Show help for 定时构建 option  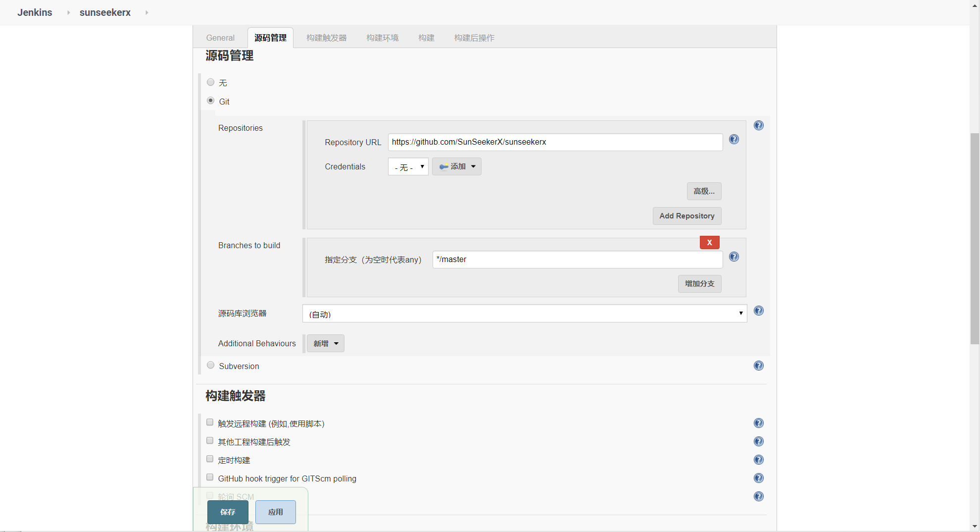[758, 460]
